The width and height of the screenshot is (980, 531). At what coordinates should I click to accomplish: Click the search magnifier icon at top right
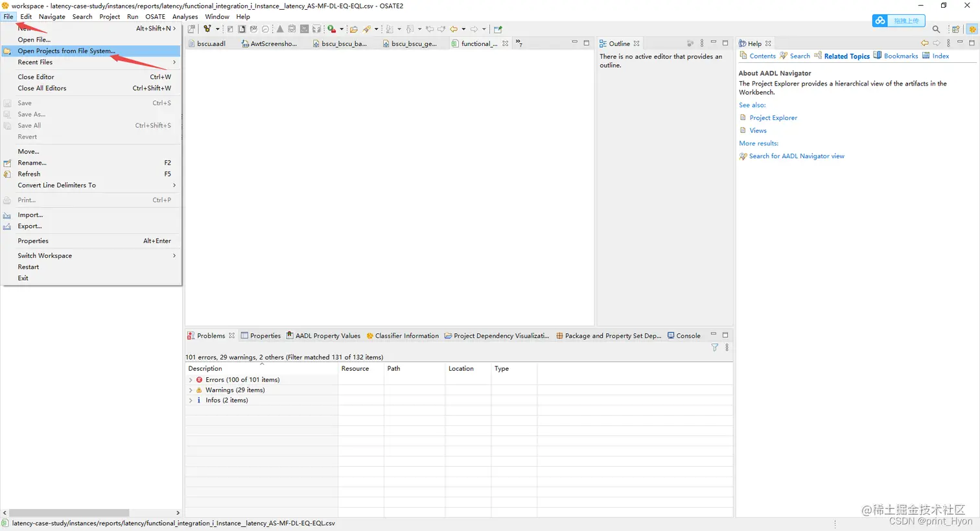tap(936, 29)
